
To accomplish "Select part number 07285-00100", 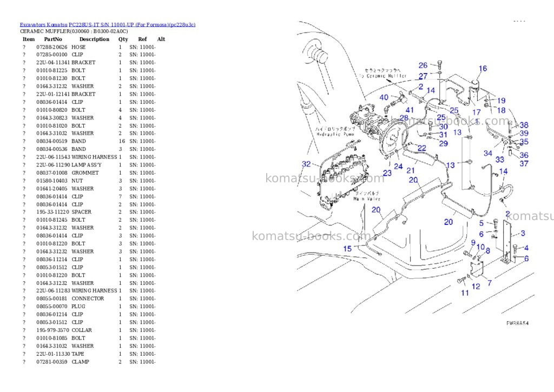I will click(x=51, y=55).
